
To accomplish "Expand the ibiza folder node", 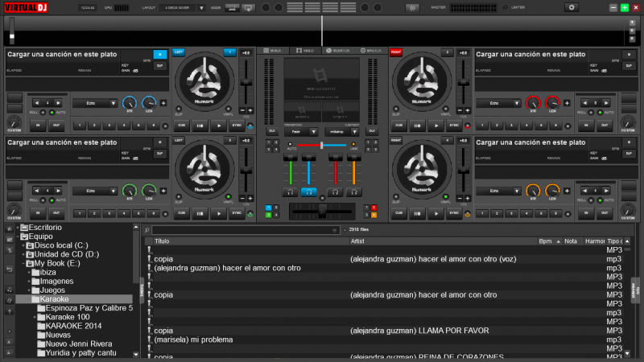I will (29, 273).
